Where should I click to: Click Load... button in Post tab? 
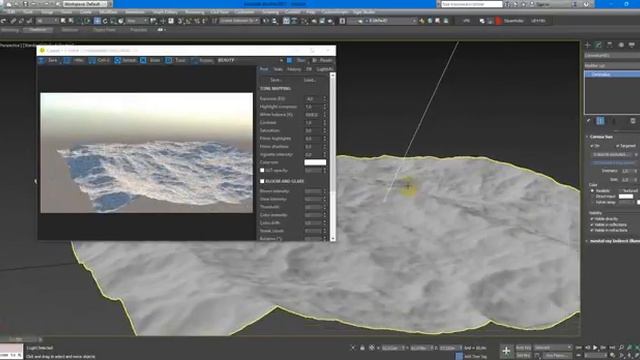(x=310, y=80)
